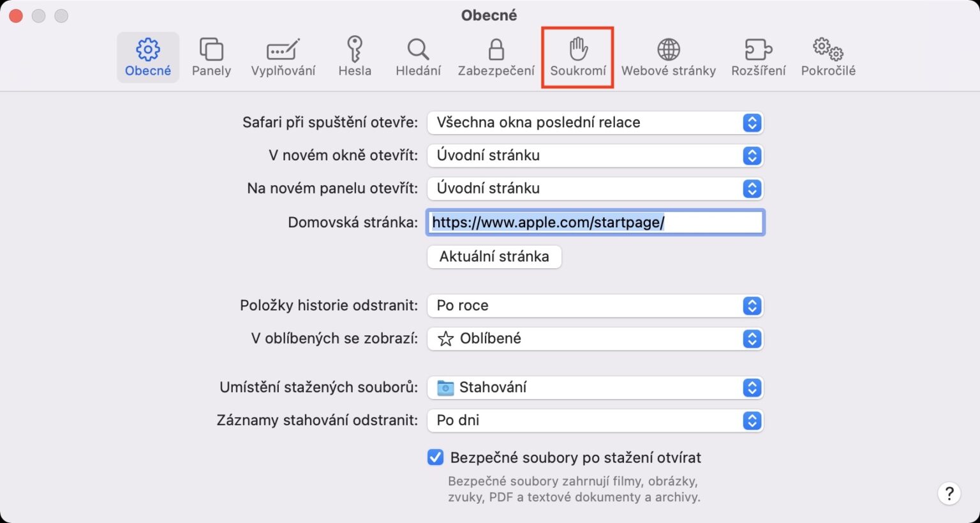Image resolution: width=980 pixels, height=523 pixels.
Task: Click the Hledání magnifier icon
Action: (417, 56)
